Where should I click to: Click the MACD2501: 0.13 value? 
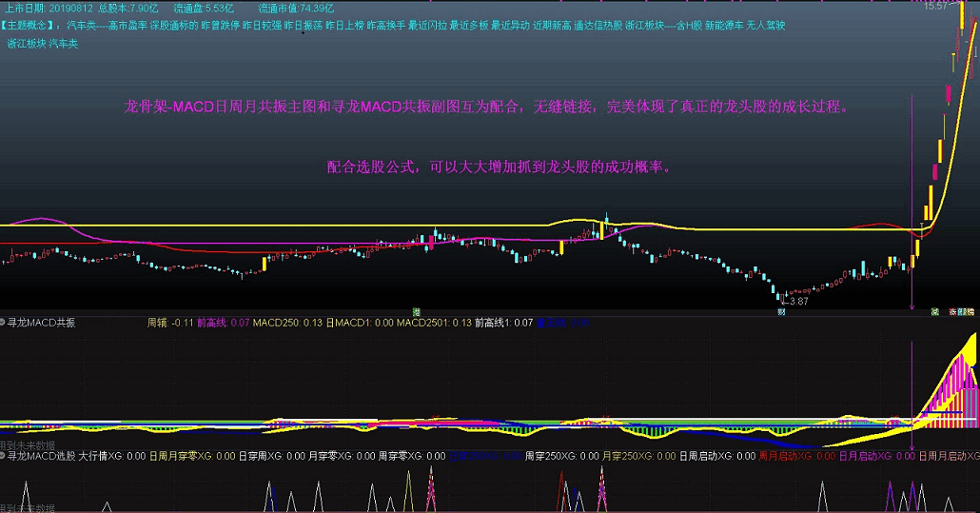point(435,323)
